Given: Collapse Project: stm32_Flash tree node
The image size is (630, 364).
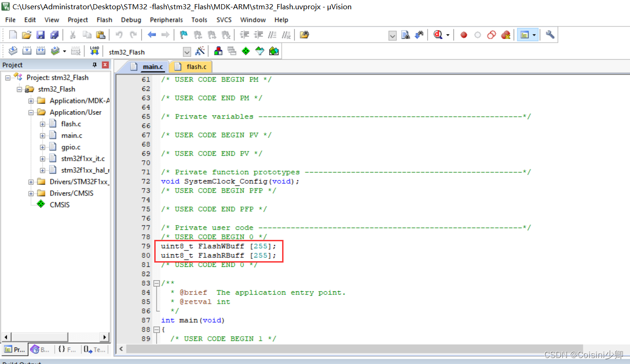Looking at the screenshot, I should (x=8, y=78).
